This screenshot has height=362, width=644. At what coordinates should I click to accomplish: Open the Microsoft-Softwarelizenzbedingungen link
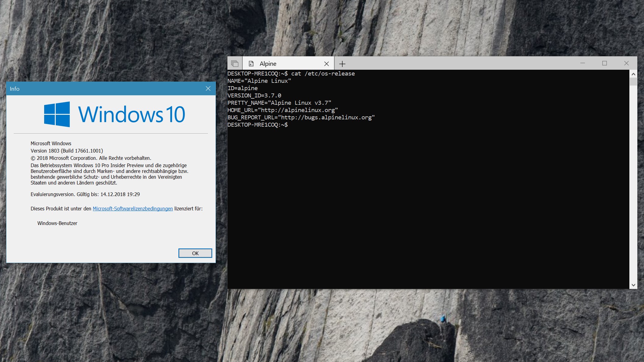(132, 209)
